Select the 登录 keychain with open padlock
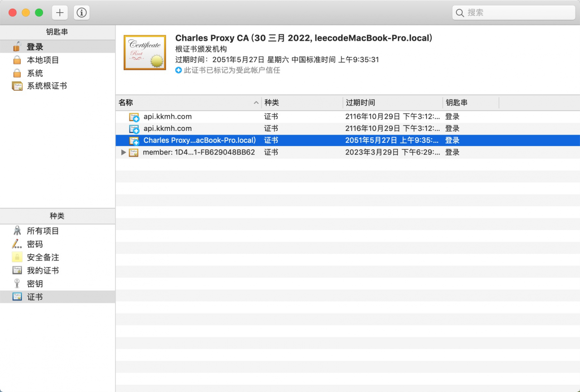 (58, 47)
